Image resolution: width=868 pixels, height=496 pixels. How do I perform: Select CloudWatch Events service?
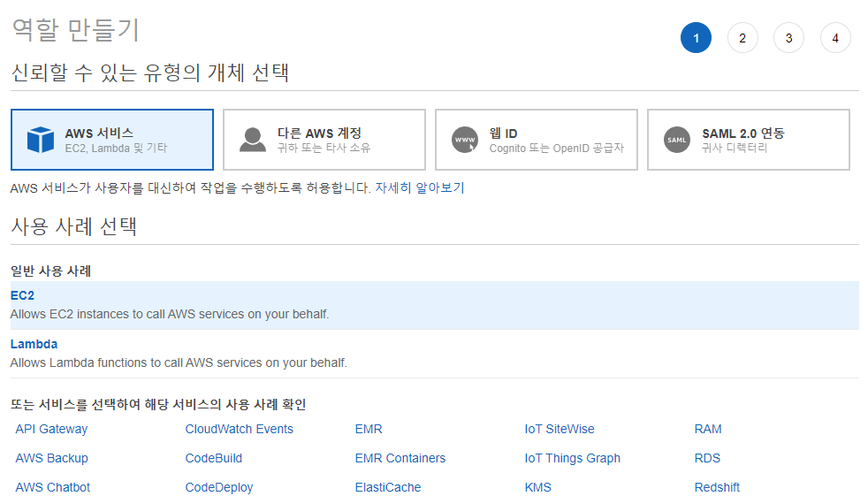tap(240, 429)
